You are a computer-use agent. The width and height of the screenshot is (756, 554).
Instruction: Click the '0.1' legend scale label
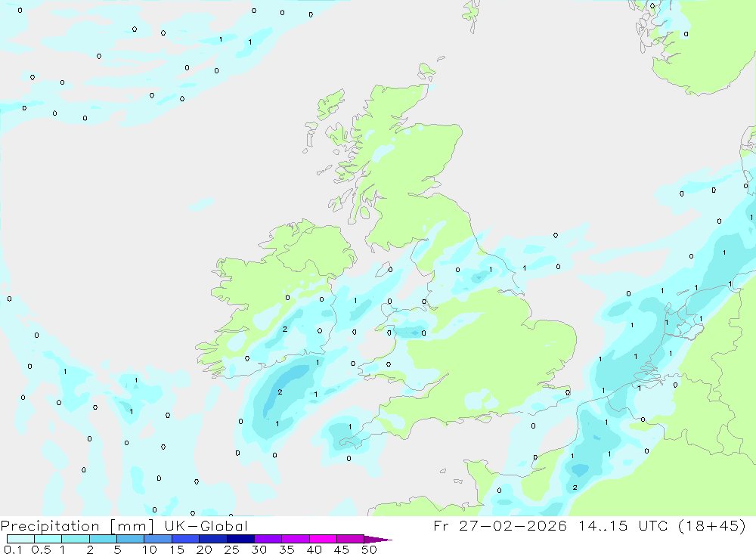tap(13, 549)
